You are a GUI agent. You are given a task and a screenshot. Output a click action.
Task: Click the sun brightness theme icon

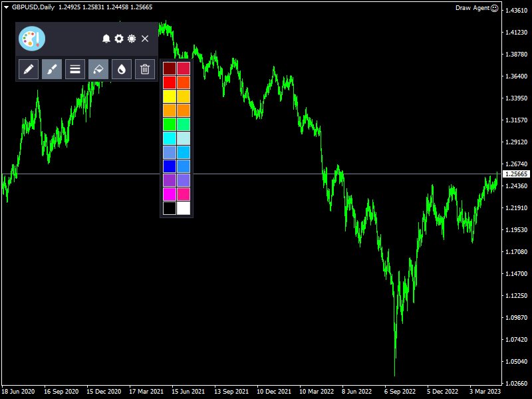(x=132, y=39)
